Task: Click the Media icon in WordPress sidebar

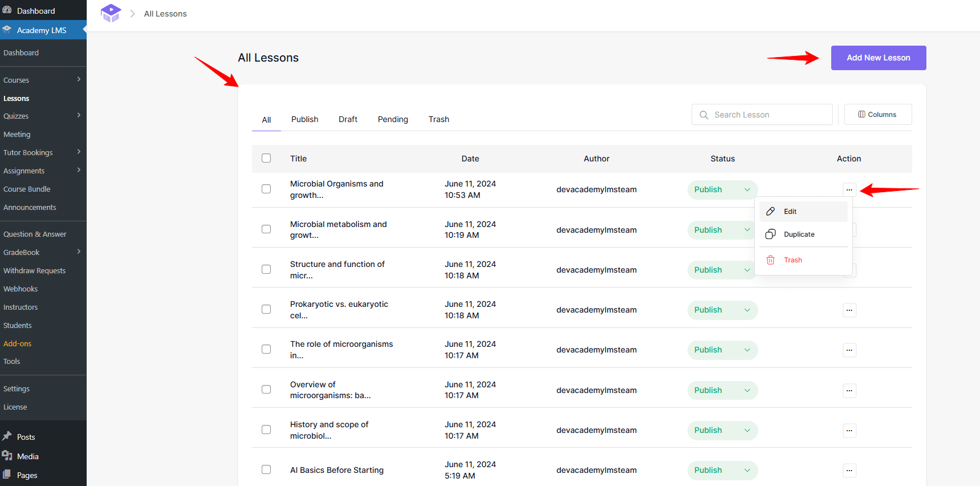Action: click(7, 456)
